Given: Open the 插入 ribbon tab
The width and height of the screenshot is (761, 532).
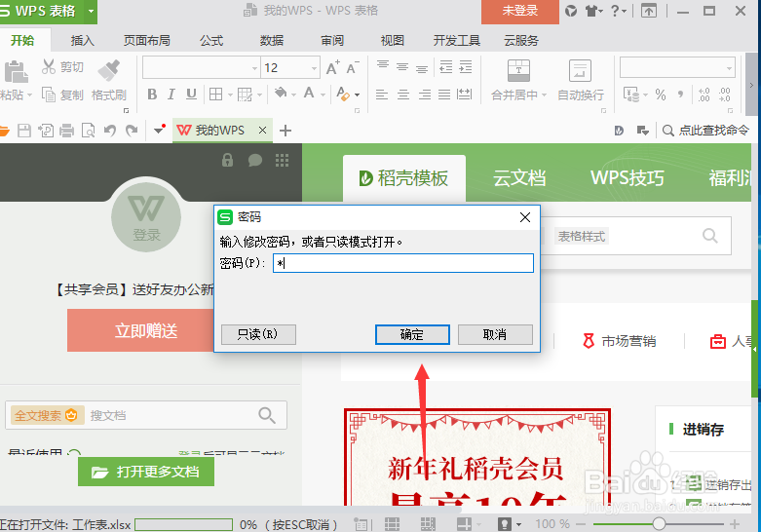Looking at the screenshot, I should [x=82, y=40].
